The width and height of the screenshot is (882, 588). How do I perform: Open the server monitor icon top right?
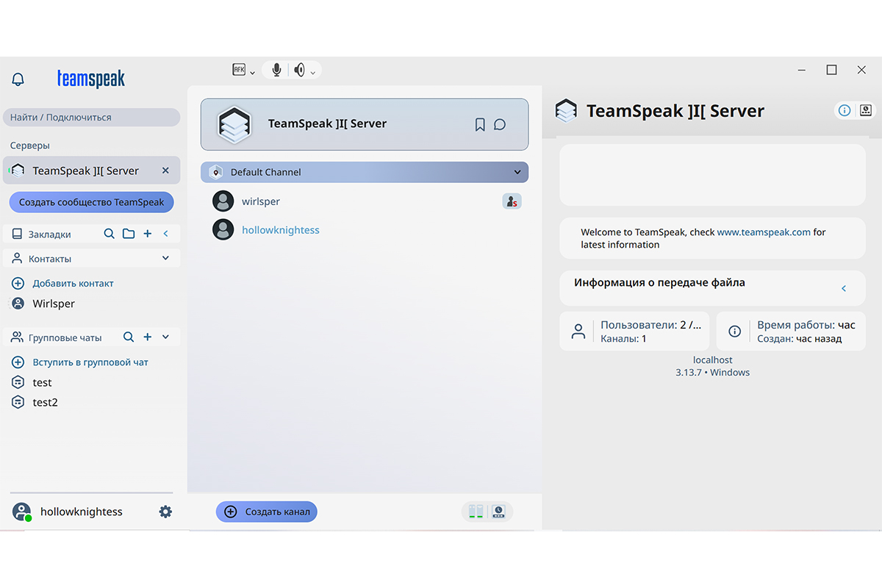point(865,110)
